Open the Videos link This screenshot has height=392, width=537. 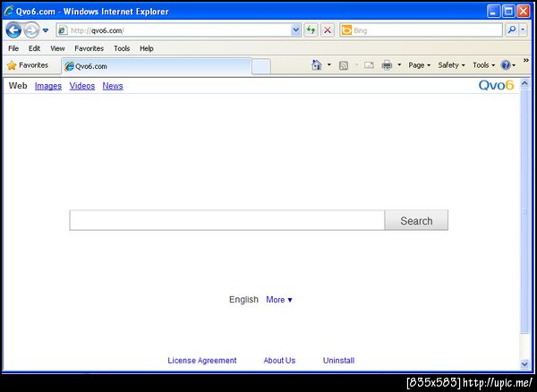click(x=82, y=86)
